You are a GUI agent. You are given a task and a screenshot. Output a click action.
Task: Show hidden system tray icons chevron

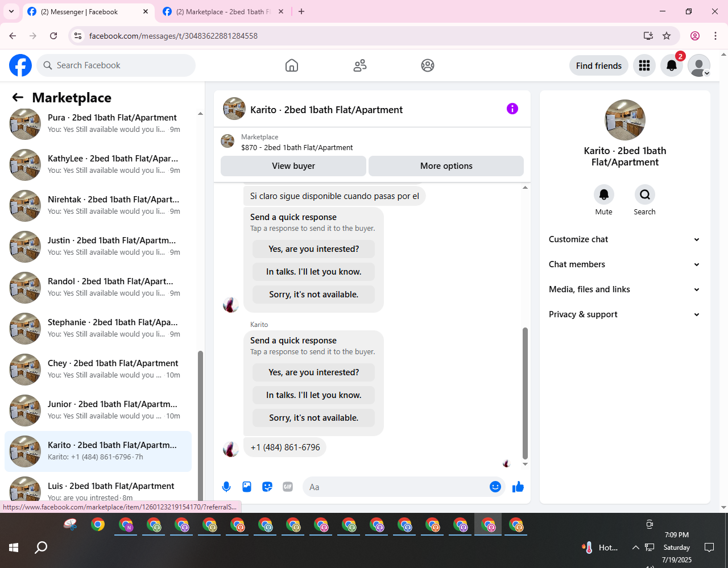click(x=635, y=548)
